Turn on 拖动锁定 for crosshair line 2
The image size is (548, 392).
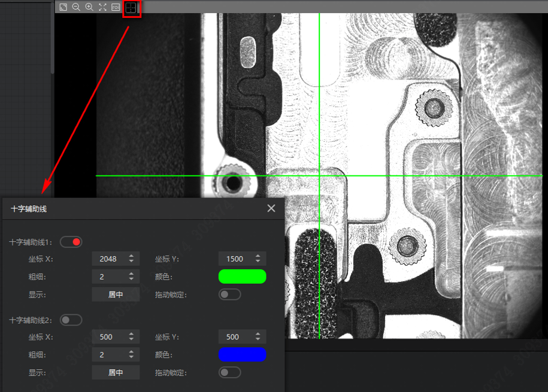click(x=230, y=372)
